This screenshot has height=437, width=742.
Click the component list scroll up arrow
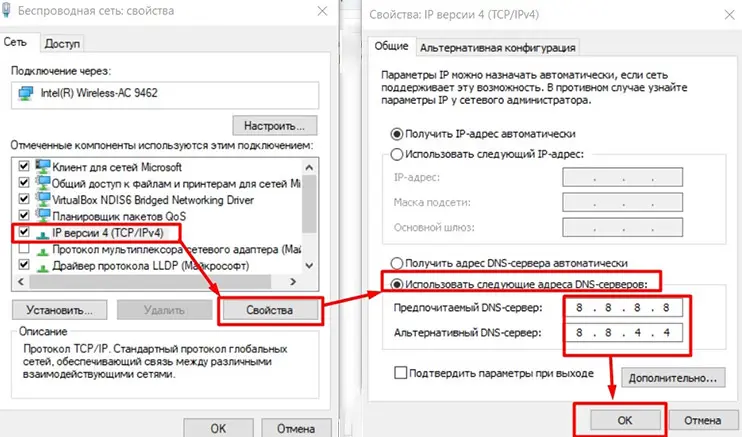click(x=309, y=167)
